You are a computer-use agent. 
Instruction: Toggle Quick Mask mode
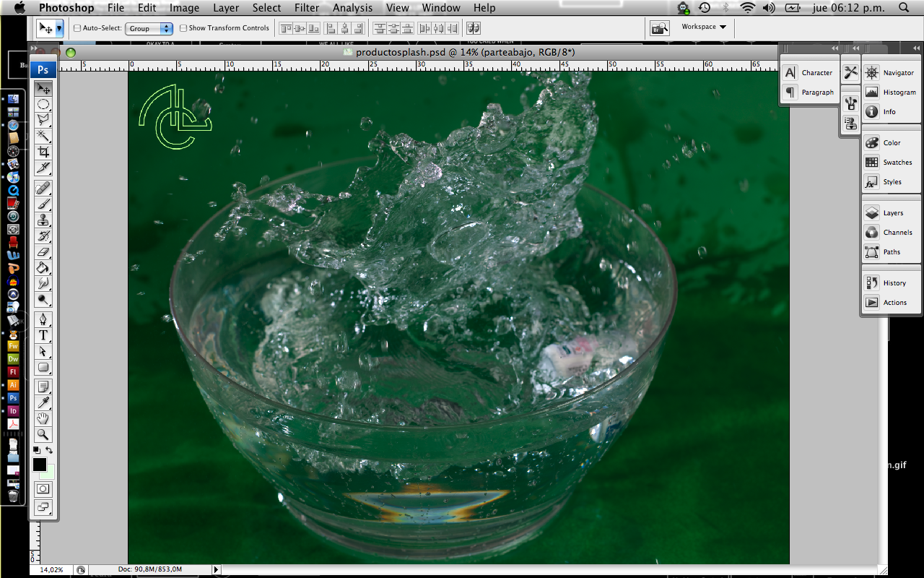pyautogui.click(x=43, y=488)
